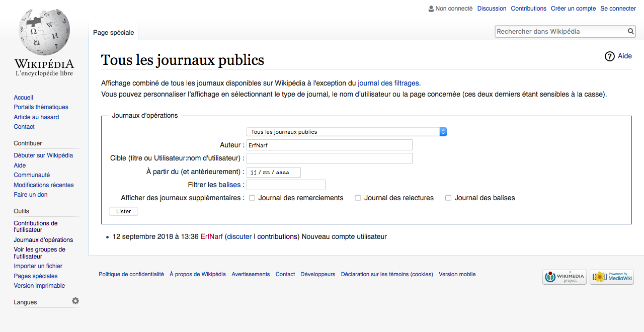This screenshot has width=644, height=332.
Task: Click Version imprimable
Action: click(x=39, y=286)
